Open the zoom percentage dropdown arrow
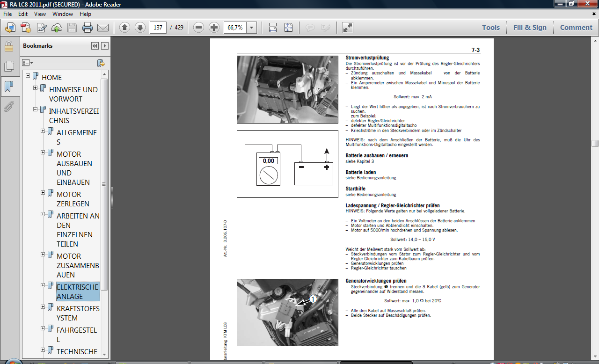This screenshot has height=364, width=599. click(x=252, y=28)
